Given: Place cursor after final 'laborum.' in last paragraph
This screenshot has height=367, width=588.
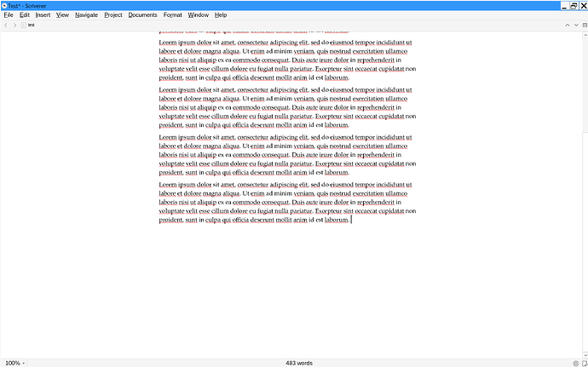Looking at the screenshot, I should click(350, 220).
